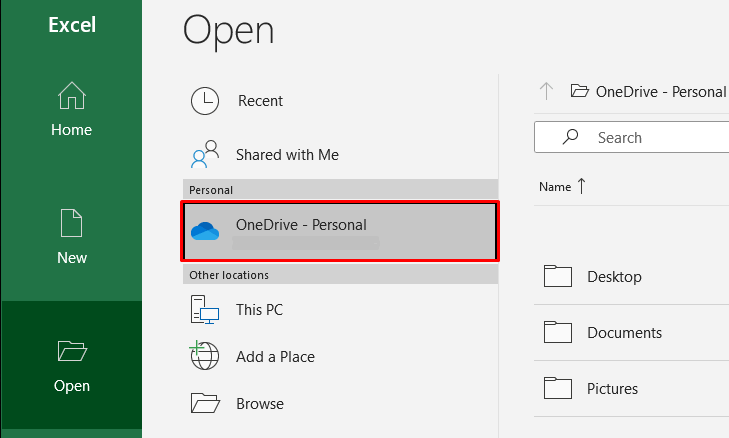The height and width of the screenshot is (438, 729).
Task: Click the Recent clock icon
Action: click(205, 101)
